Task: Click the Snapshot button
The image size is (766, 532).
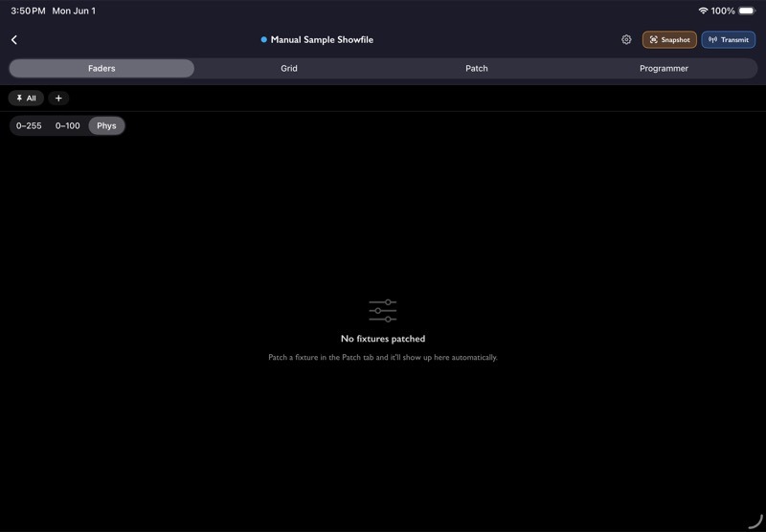Action: 669,40
